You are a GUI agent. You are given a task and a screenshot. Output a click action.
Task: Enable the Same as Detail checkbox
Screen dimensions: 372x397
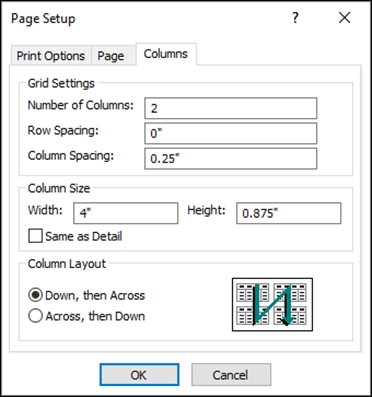click(35, 236)
